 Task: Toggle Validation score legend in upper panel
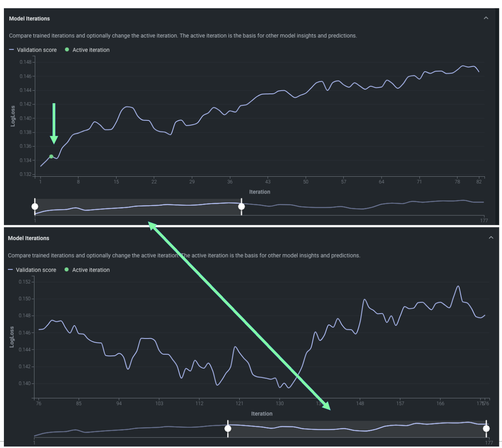click(33, 50)
